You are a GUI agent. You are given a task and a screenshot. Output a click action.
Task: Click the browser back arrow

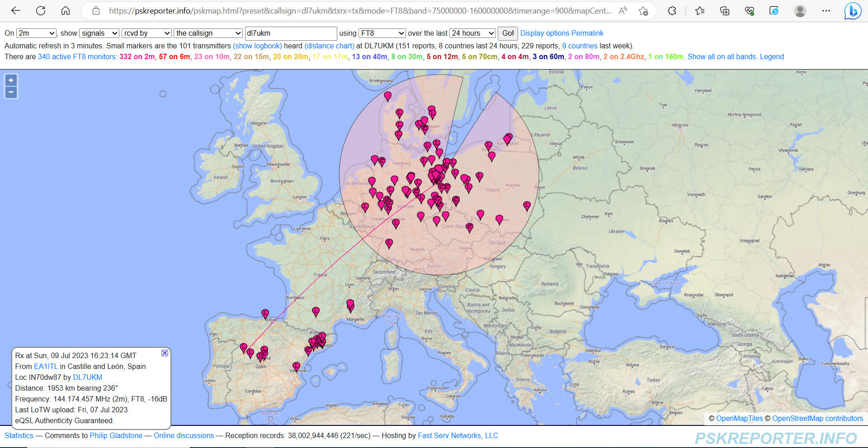16,11
